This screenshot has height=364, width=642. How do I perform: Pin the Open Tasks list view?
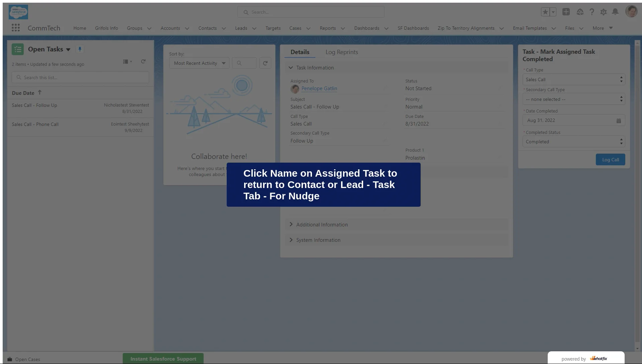[x=80, y=49]
